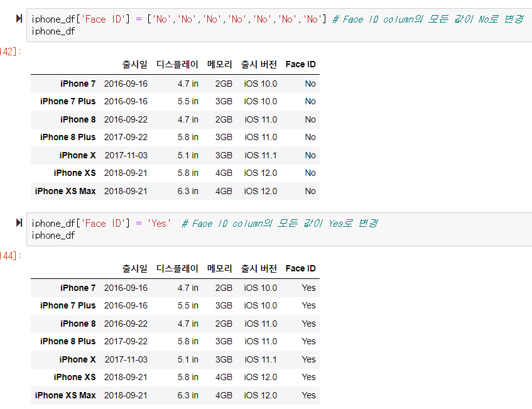Click 출시 버전 header in the second table
532x409 pixels.
click(x=259, y=268)
